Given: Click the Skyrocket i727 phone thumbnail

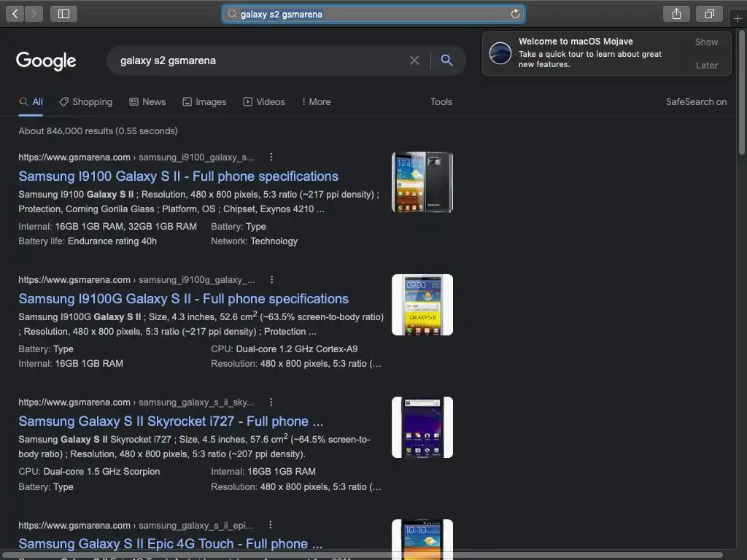Looking at the screenshot, I should [422, 427].
